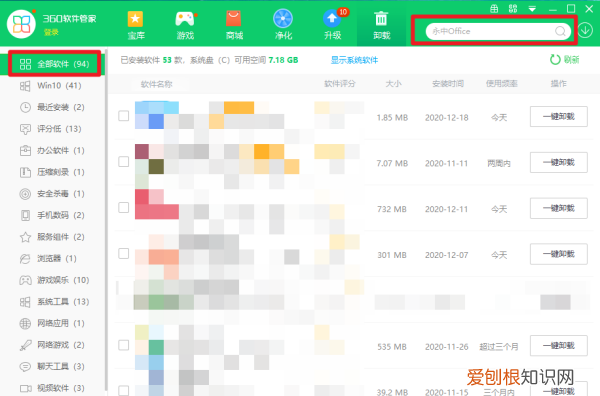Select 评分低 (13) category
This screenshot has height=396, width=600.
coord(52,129)
